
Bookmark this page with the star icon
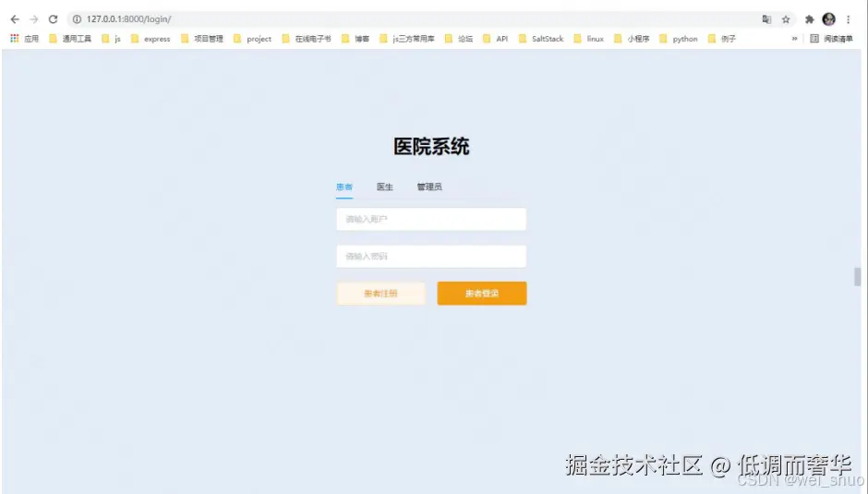tap(786, 19)
